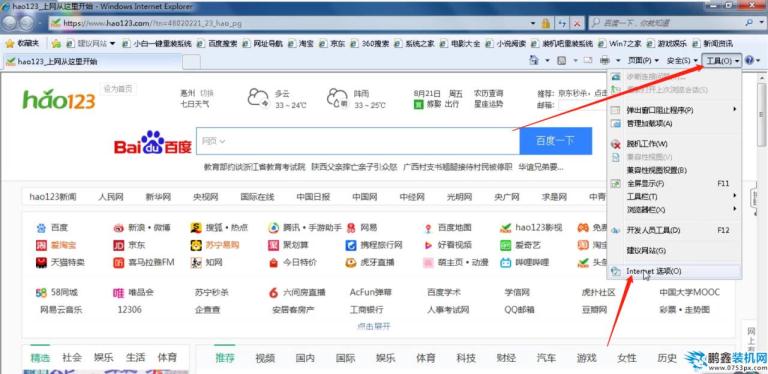Open Win7之家 favorites bar link
Image resolution: width=768 pixels, height=374 pixels.
point(620,44)
